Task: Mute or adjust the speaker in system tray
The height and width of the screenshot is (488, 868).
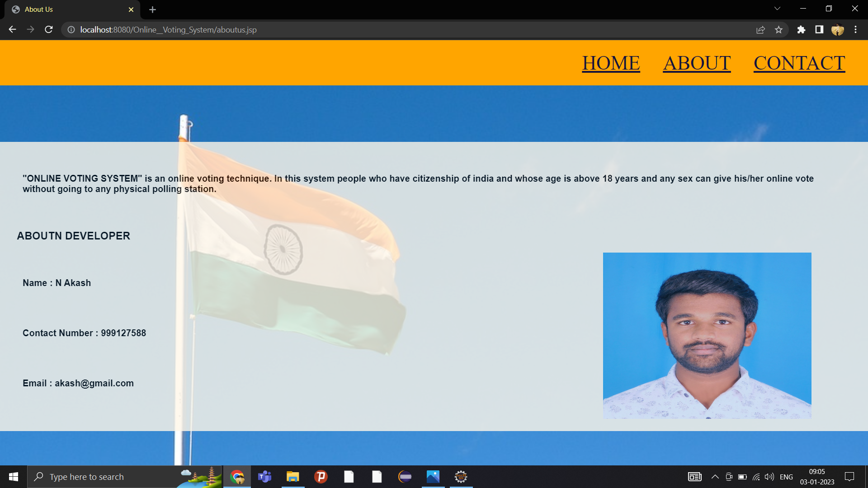Action: tap(769, 476)
